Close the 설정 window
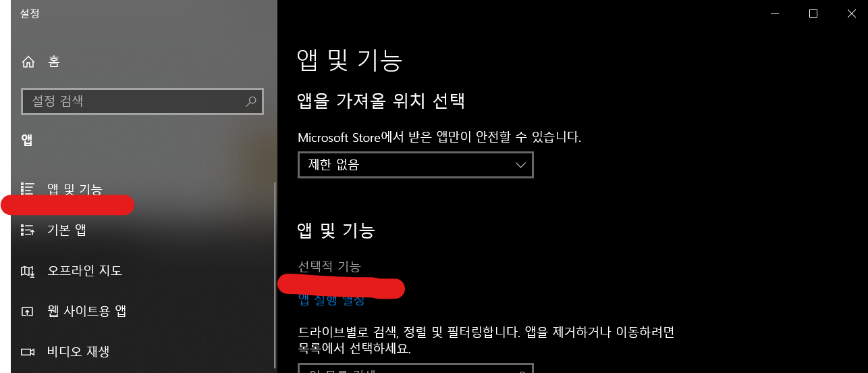868x373 pixels. 851,14
